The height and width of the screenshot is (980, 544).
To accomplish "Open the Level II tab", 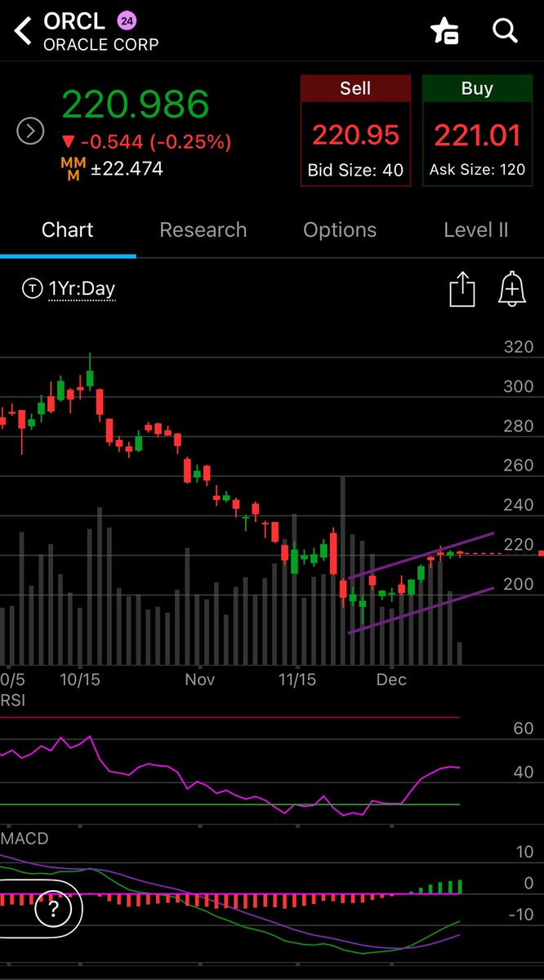I will (476, 230).
